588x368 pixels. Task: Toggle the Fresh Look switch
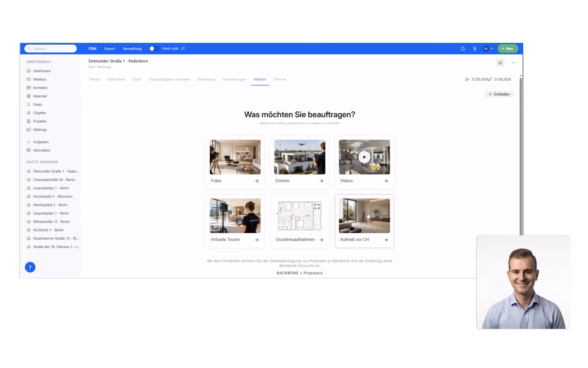point(154,48)
